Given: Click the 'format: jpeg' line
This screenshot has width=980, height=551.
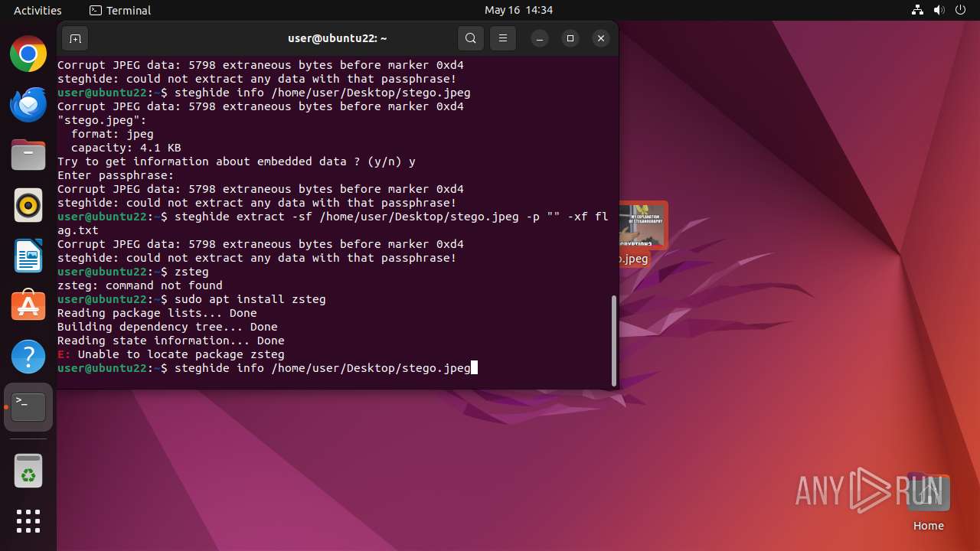Looking at the screenshot, I should 113,134.
